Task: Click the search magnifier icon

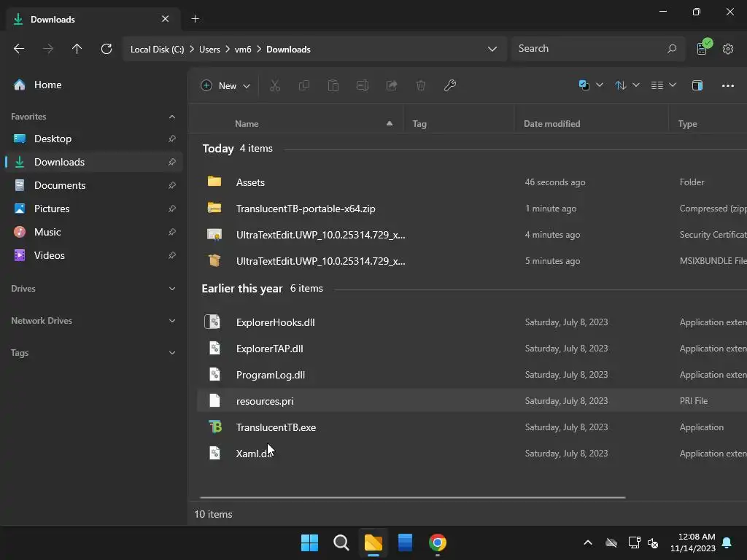Action: pos(672,49)
